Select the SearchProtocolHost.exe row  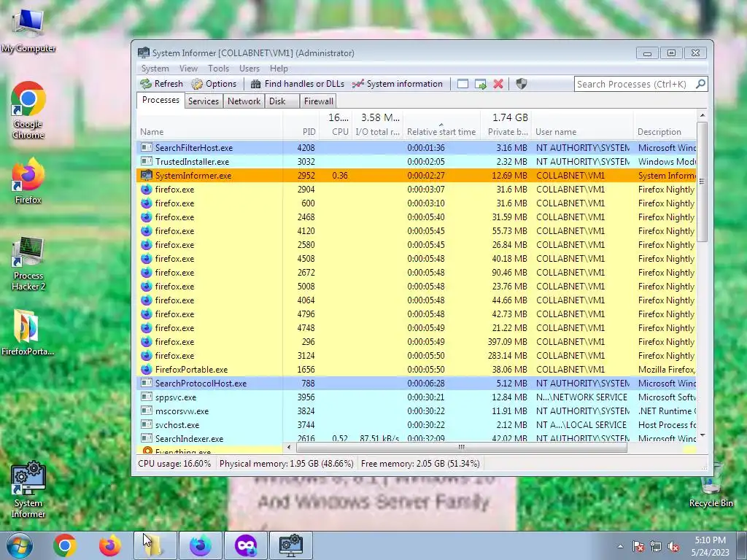pyautogui.click(x=417, y=383)
